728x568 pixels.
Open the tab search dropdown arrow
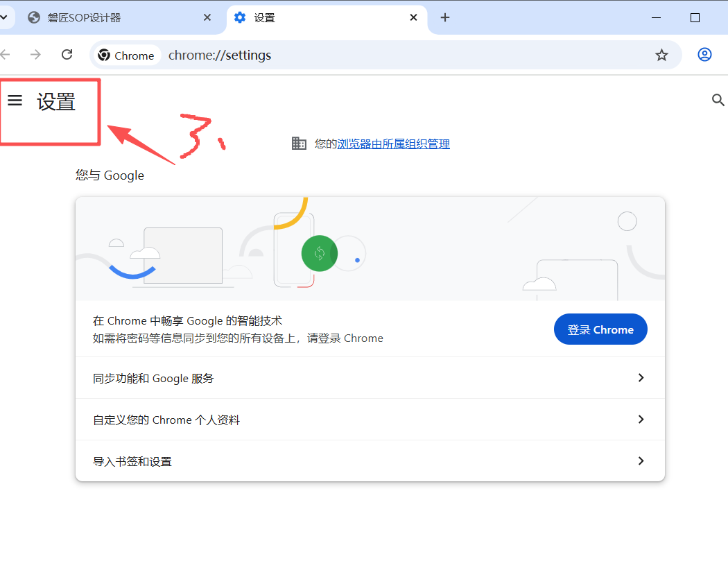(3, 17)
